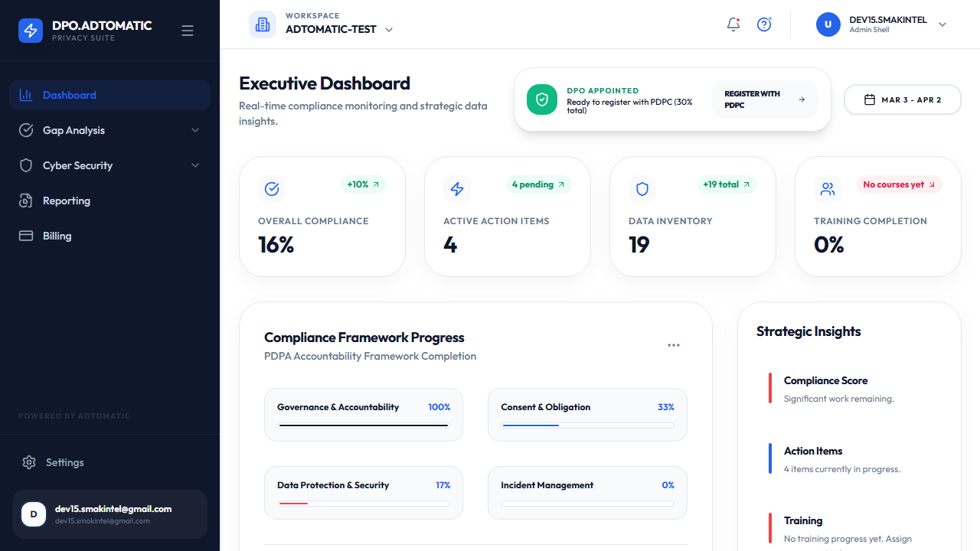Click the workspace building icon

coord(263,24)
